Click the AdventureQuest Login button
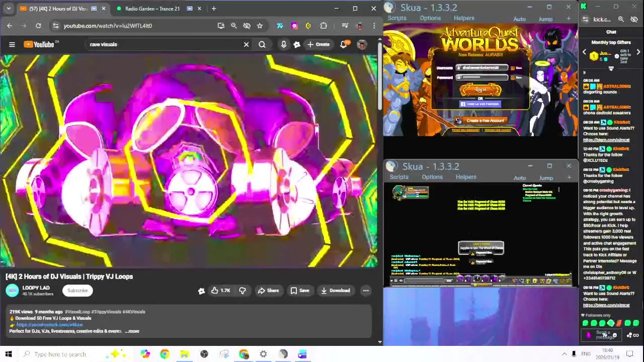This screenshot has width=644, height=362. pyautogui.click(x=480, y=89)
